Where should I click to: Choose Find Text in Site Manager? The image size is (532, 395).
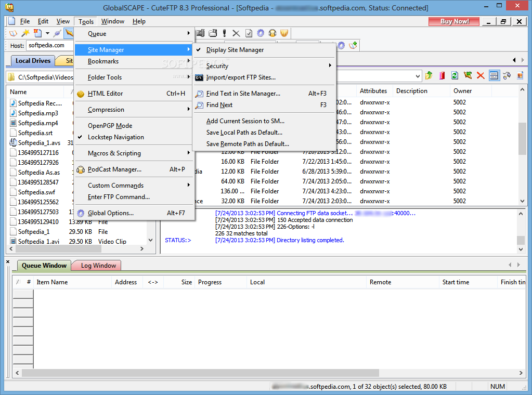point(264,94)
